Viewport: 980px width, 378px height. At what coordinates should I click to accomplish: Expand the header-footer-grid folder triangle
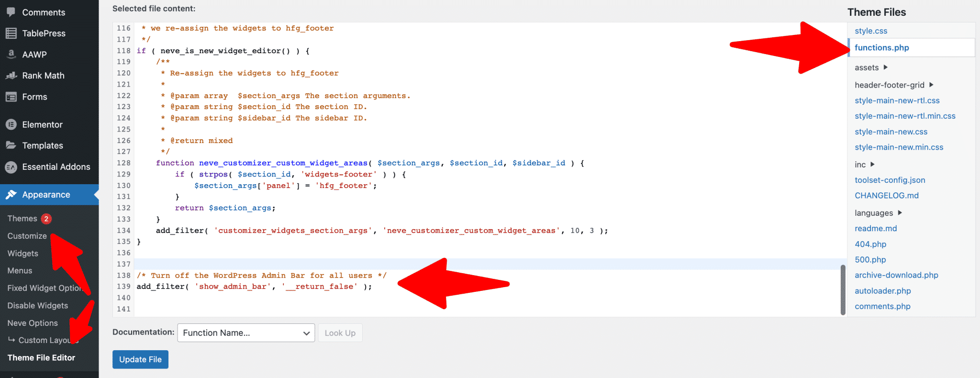(x=931, y=85)
